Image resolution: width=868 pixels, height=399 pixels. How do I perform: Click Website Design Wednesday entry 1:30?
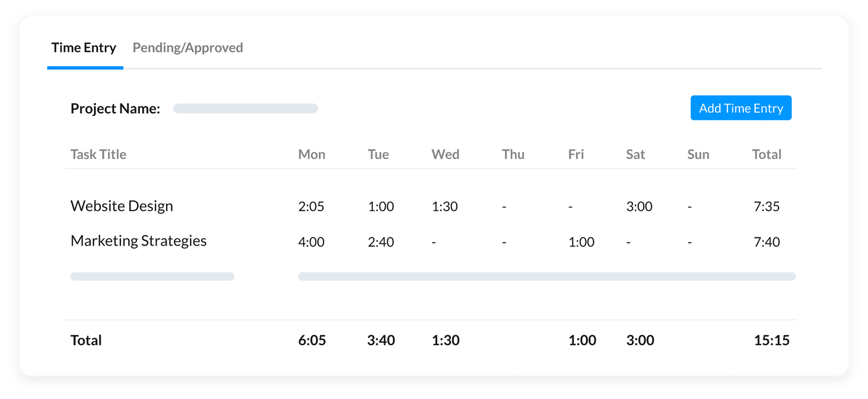click(x=445, y=207)
